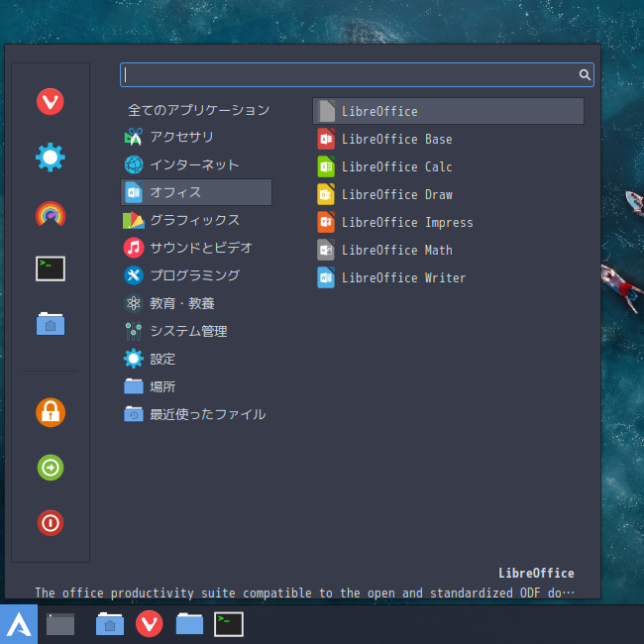Open the アクセサリ category
The height and width of the screenshot is (644, 644).
tap(196, 137)
